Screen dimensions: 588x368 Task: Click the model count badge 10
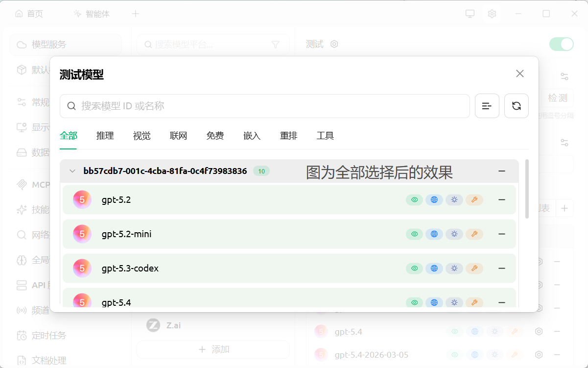(261, 171)
